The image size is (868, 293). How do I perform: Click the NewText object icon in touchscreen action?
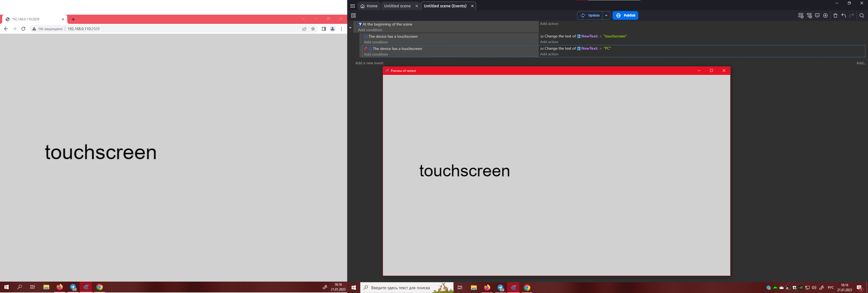pyautogui.click(x=579, y=36)
